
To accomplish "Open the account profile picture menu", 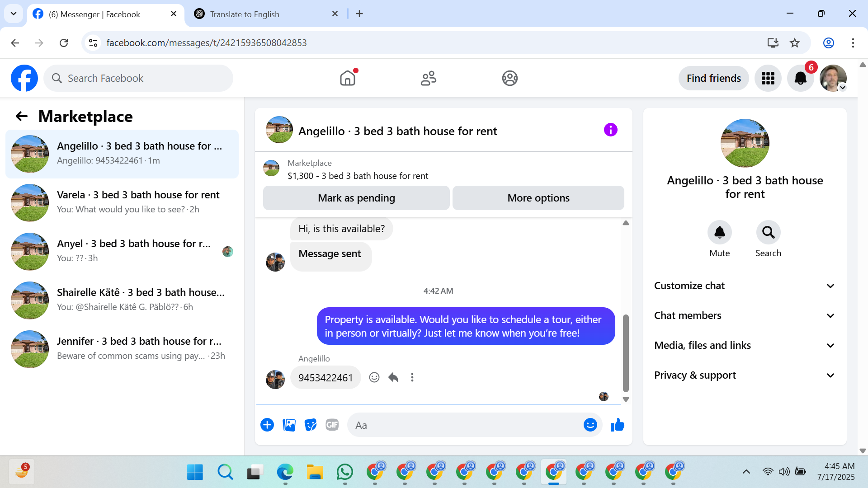I will click(x=833, y=78).
